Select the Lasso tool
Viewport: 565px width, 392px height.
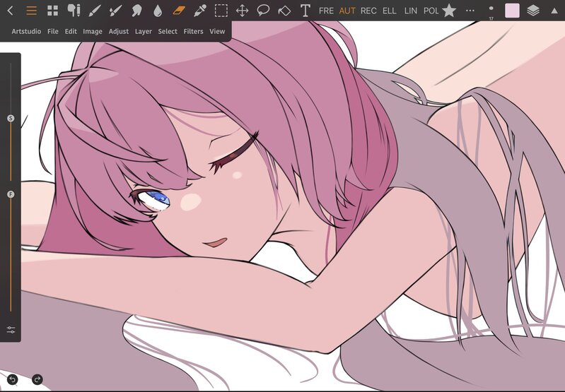coord(263,11)
